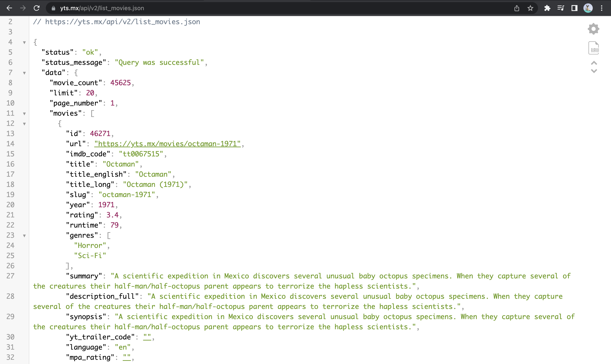Share this page via the share icon
Viewport: 611px width, 364px height.
[x=517, y=8]
